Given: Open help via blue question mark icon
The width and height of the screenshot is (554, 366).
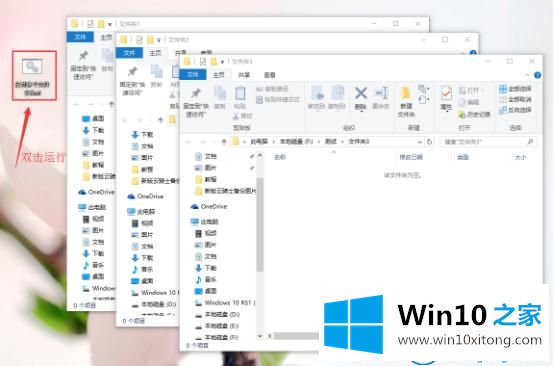Looking at the screenshot, I should (x=538, y=75).
